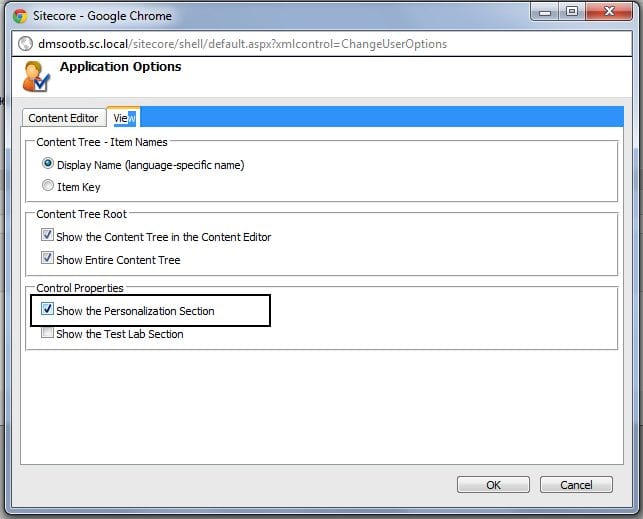Click the URL address bar field
The width and height of the screenshot is (643, 519).
[x=322, y=44]
